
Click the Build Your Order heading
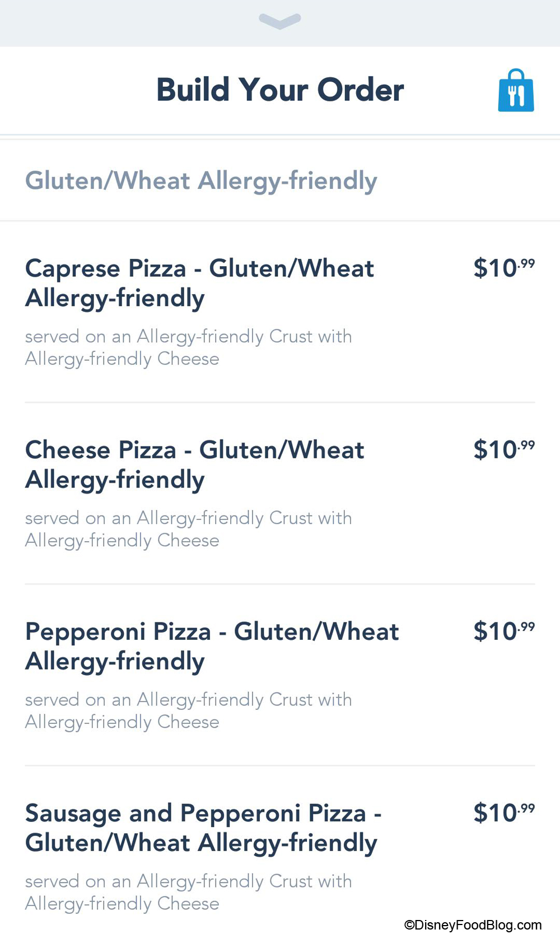(280, 90)
